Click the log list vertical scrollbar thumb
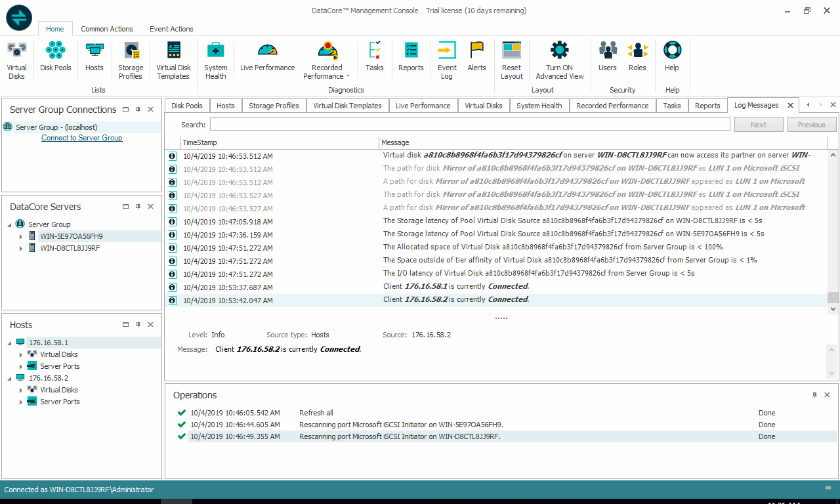840x504 pixels. pyautogui.click(x=833, y=297)
